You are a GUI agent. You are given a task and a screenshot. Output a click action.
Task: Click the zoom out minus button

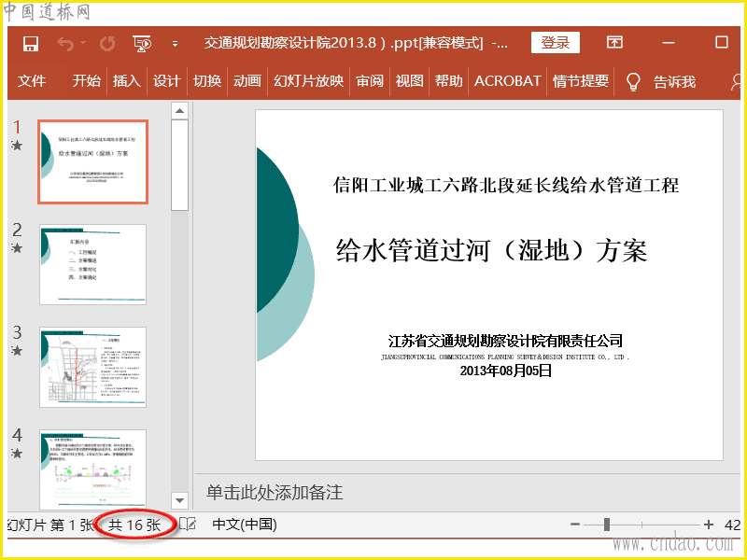point(575,525)
